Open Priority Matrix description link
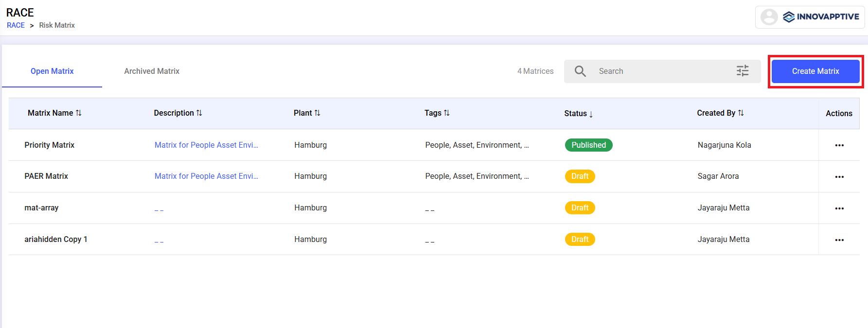This screenshot has height=328, width=868. pyautogui.click(x=206, y=145)
